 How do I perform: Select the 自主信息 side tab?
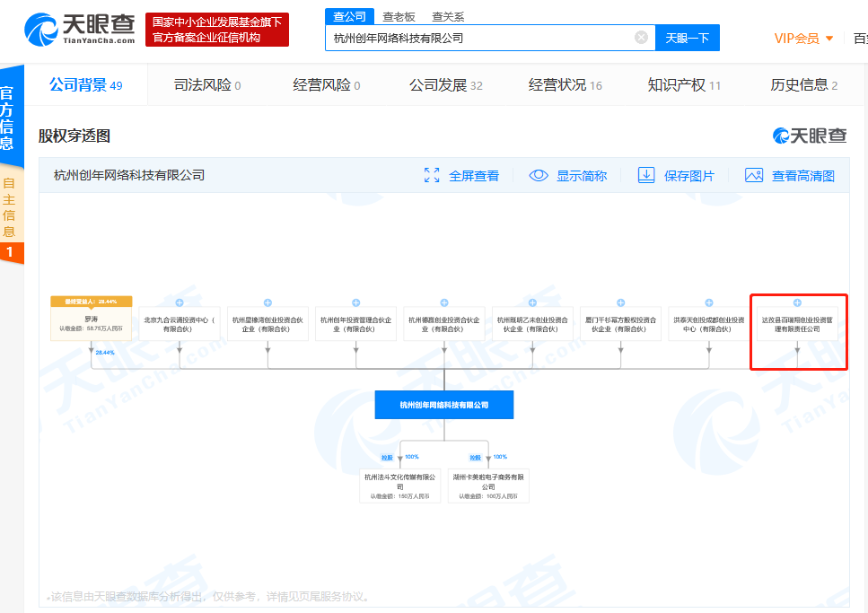click(x=9, y=206)
